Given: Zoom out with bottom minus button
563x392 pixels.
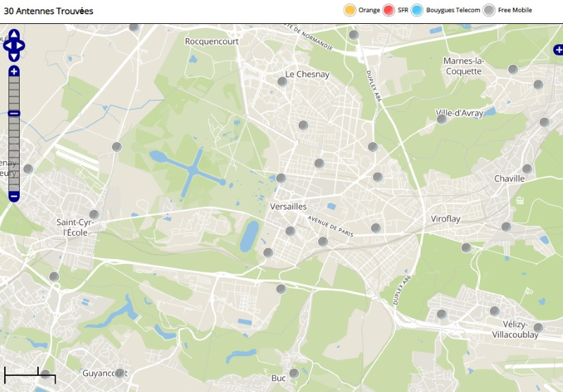Looking at the screenshot, I should pos(14,196).
